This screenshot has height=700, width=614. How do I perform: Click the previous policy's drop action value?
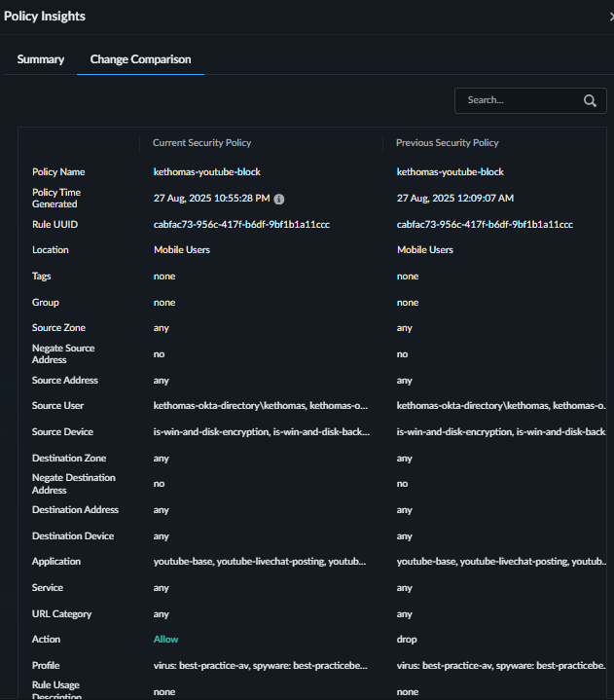407,640
